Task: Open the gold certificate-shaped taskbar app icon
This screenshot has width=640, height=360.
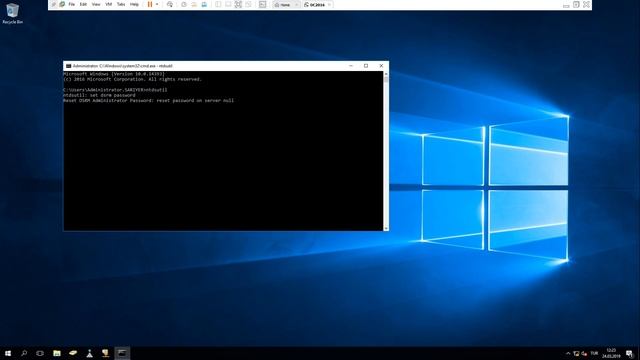Action: point(106,353)
